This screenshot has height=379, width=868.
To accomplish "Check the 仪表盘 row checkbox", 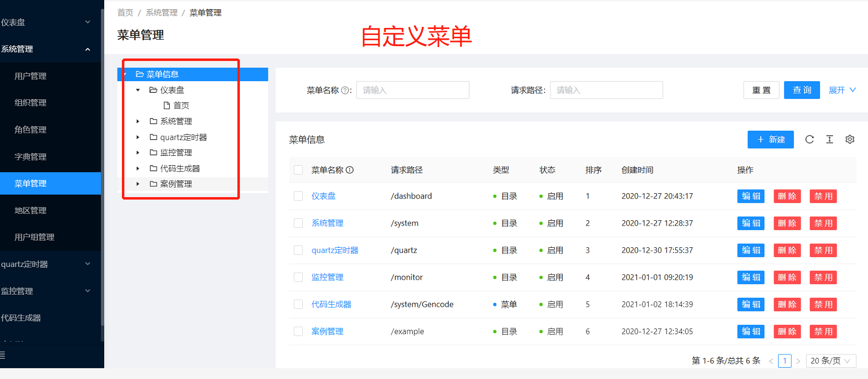I will tap(298, 196).
